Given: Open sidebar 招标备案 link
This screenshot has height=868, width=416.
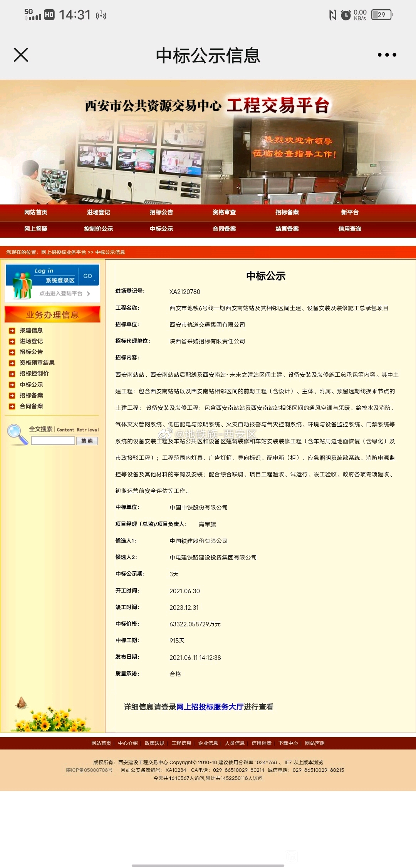Looking at the screenshot, I should pos(31,396).
